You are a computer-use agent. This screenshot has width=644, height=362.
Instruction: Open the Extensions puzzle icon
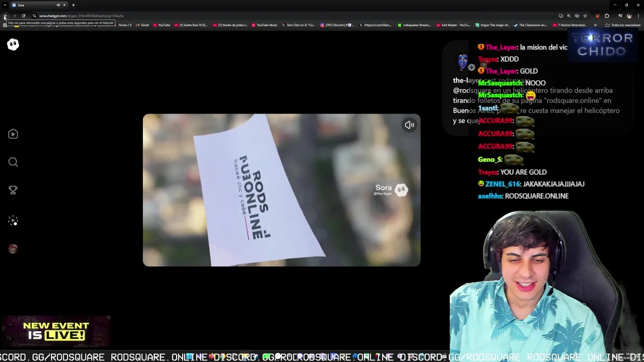point(607,16)
